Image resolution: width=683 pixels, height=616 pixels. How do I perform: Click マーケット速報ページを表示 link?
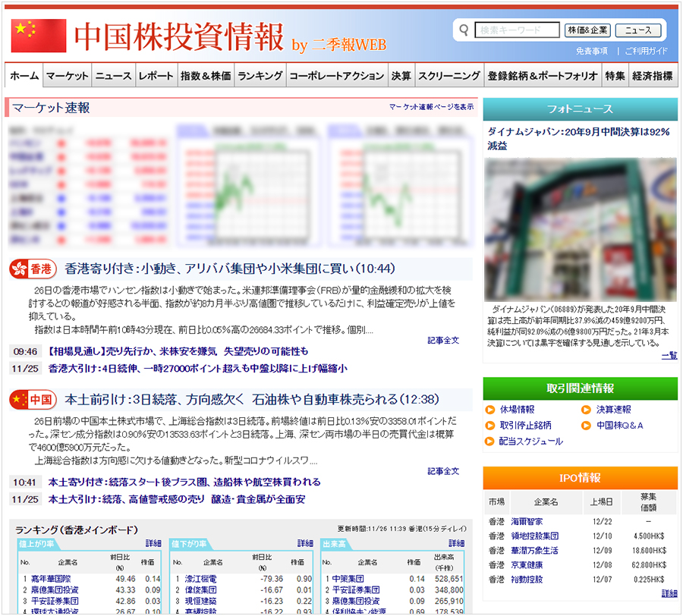point(431,107)
